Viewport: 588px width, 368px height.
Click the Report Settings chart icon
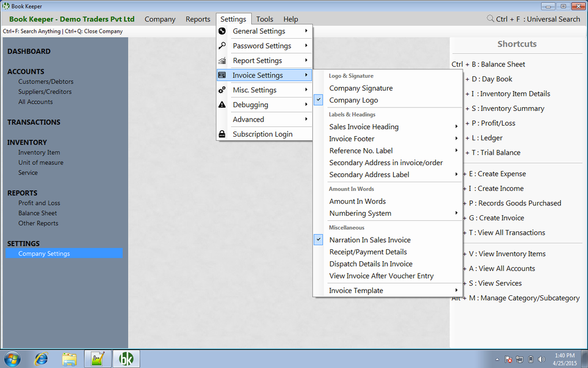click(222, 61)
